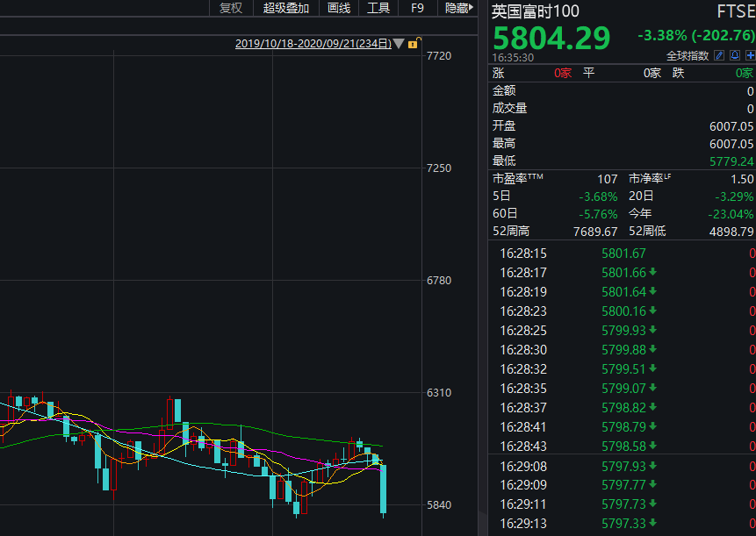Open the 复权 adjustment menu
This screenshot has width=756, height=536.
(231, 8)
